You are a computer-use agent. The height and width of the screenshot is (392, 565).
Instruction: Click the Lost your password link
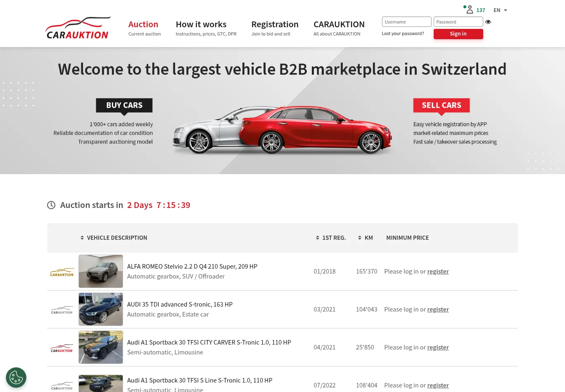point(403,33)
